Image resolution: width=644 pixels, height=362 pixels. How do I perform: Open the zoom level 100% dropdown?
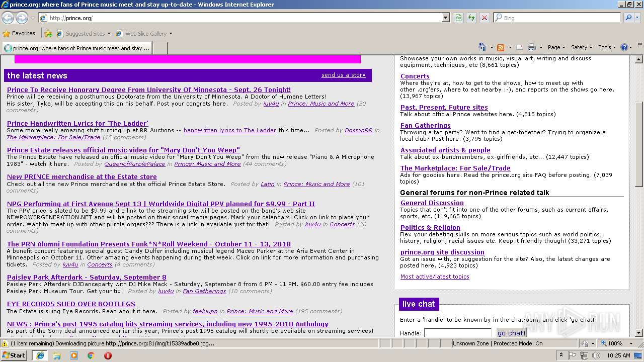pos(631,343)
